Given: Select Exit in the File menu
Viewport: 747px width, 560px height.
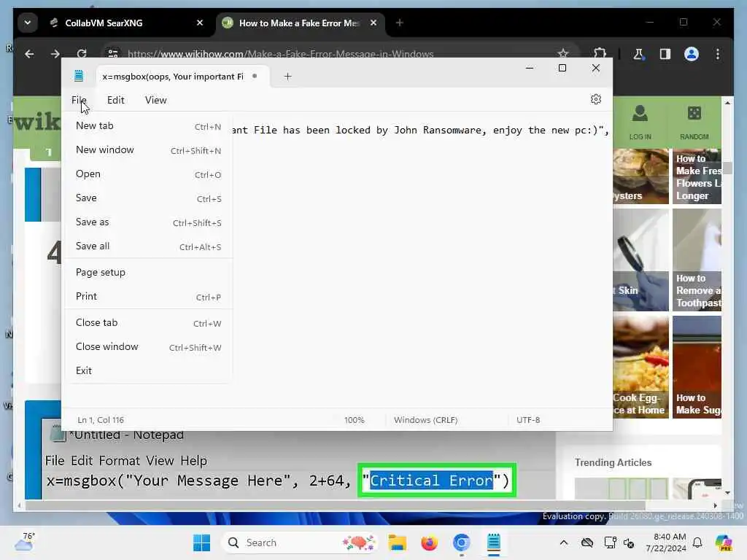Looking at the screenshot, I should [x=148, y=370].
